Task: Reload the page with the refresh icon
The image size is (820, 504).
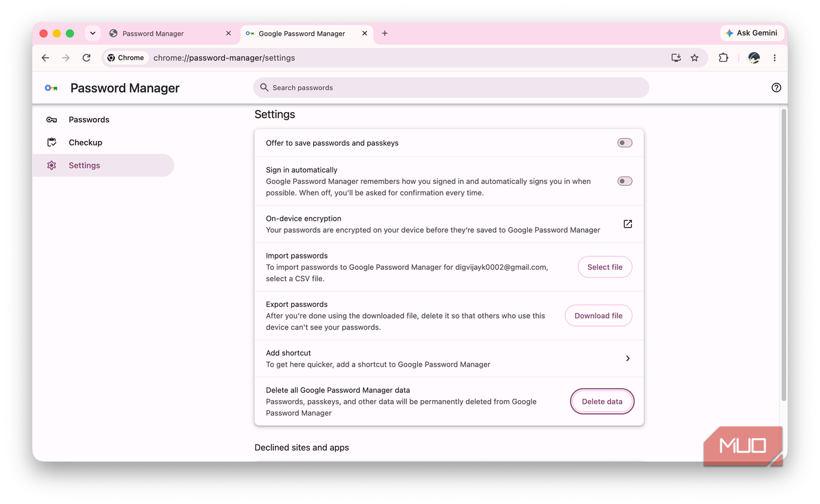Action: 87,58
